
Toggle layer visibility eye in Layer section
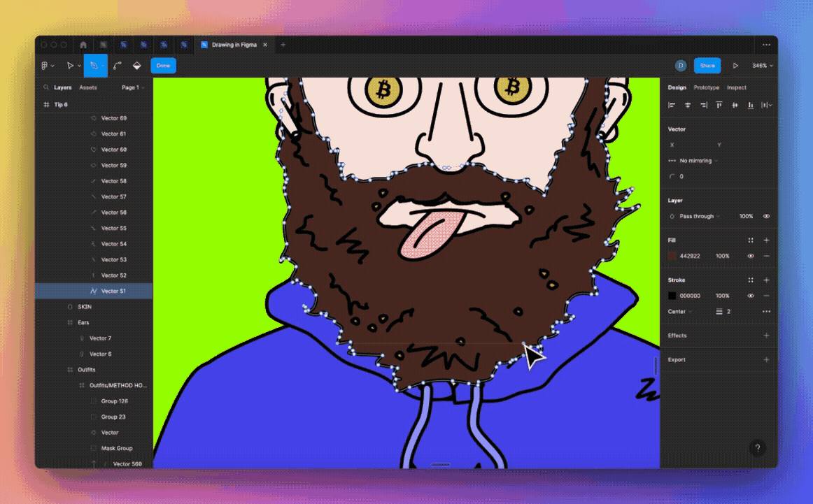click(x=766, y=217)
